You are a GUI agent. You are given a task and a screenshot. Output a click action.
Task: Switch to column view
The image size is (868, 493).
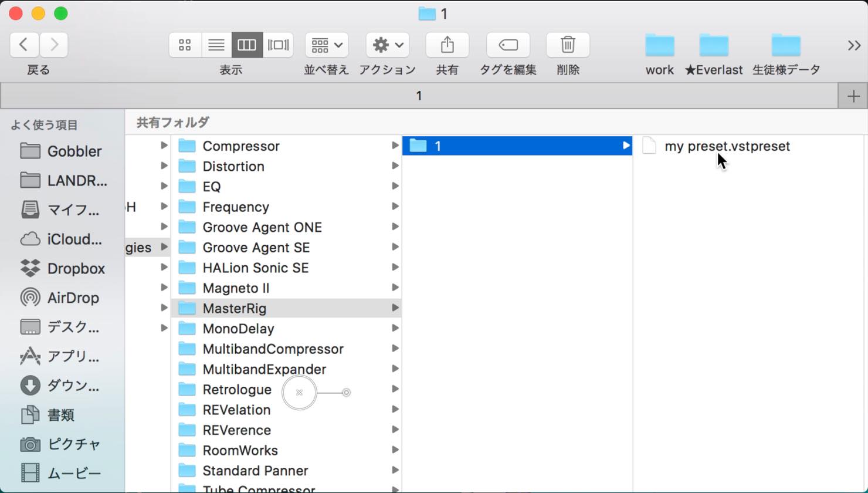[x=247, y=45]
